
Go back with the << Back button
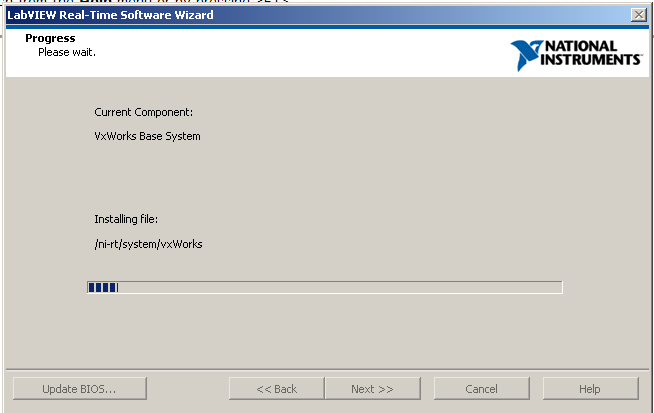(x=277, y=389)
